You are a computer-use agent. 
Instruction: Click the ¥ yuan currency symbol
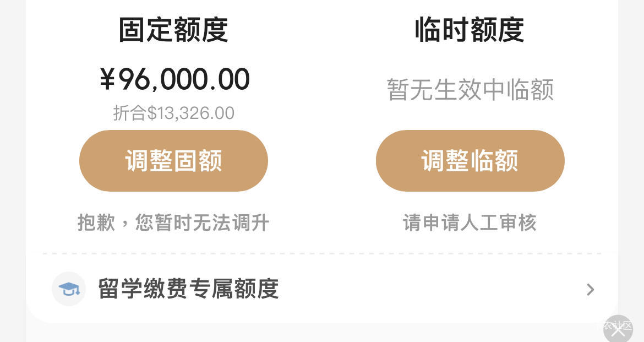pyautogui.click(x=107, y=79)
